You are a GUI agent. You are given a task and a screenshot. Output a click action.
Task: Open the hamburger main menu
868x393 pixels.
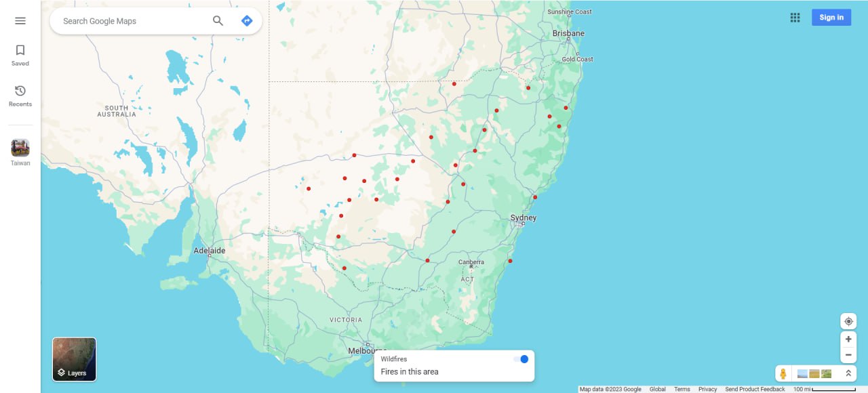pyautogui.click(x=20, y=21)
